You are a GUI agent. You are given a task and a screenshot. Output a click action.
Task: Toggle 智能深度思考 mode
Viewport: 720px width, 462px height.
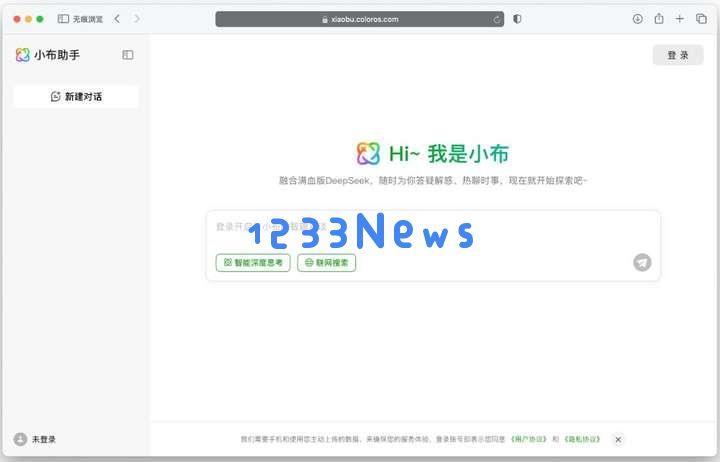[x=253, y=263]
